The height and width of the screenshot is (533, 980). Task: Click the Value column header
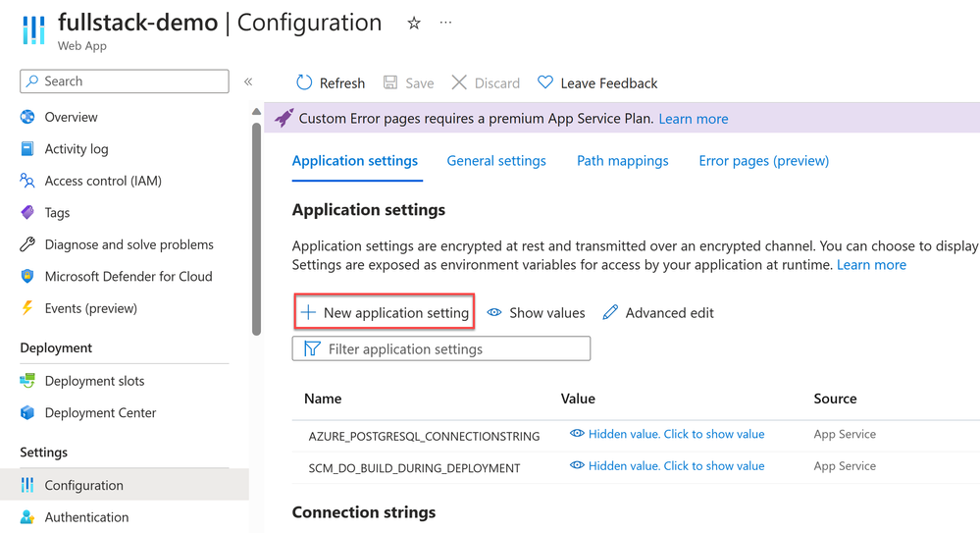pos(578,399)
